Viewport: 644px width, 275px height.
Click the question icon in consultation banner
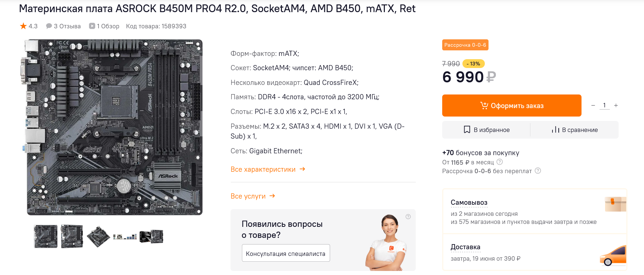coord(408,217)
